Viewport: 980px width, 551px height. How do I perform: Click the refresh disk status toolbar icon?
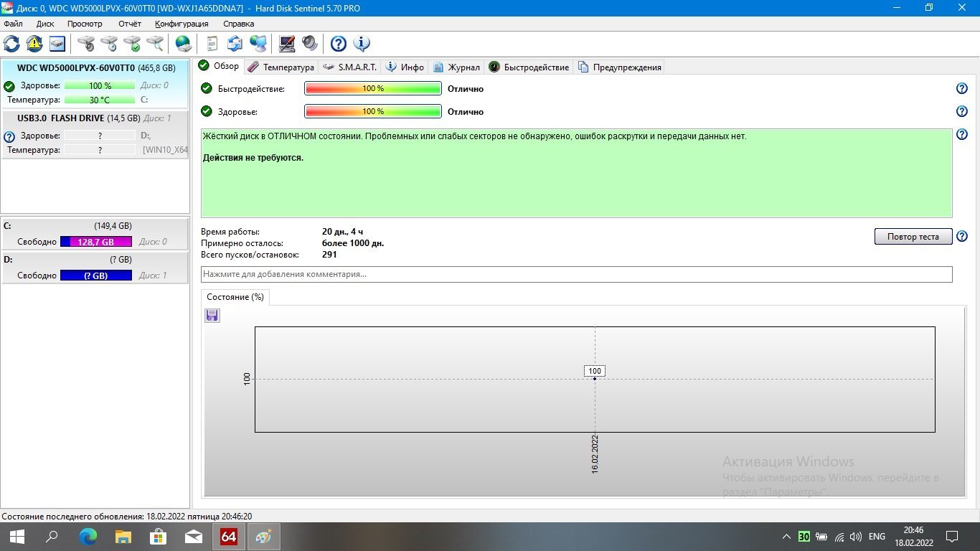[x=12, y=44]
